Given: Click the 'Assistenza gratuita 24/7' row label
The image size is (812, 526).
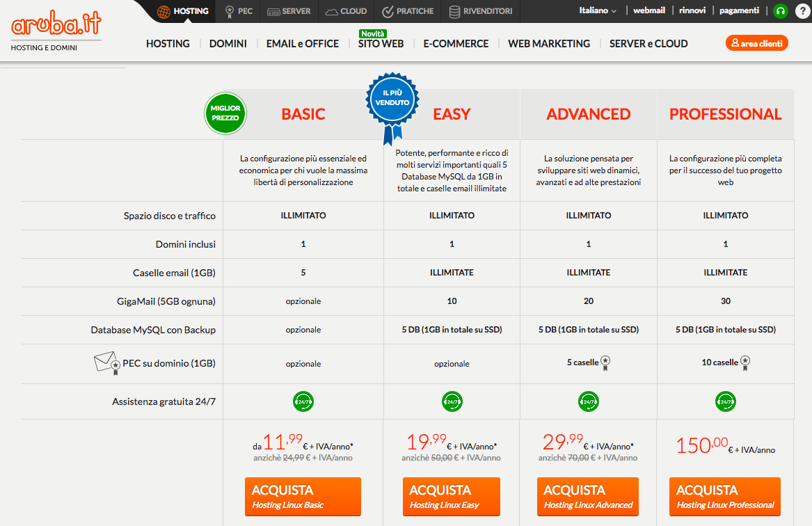Looking at the screenshot, I should tap(164, 401).
